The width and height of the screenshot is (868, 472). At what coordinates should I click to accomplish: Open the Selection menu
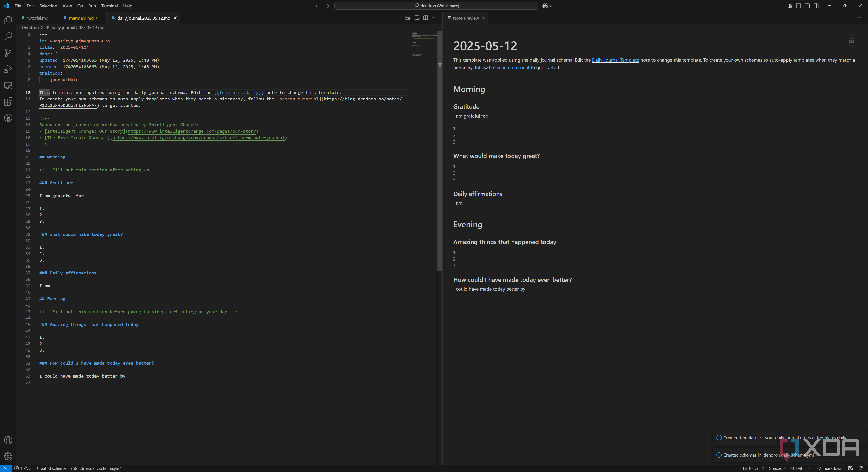tap(48, 6)
